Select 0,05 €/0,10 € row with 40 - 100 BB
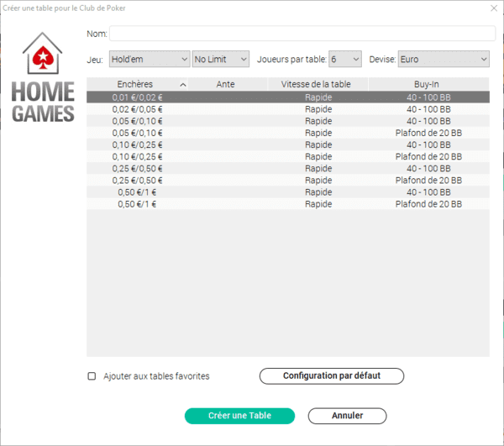Screen dimensions: 504x446 coord(288,121)
